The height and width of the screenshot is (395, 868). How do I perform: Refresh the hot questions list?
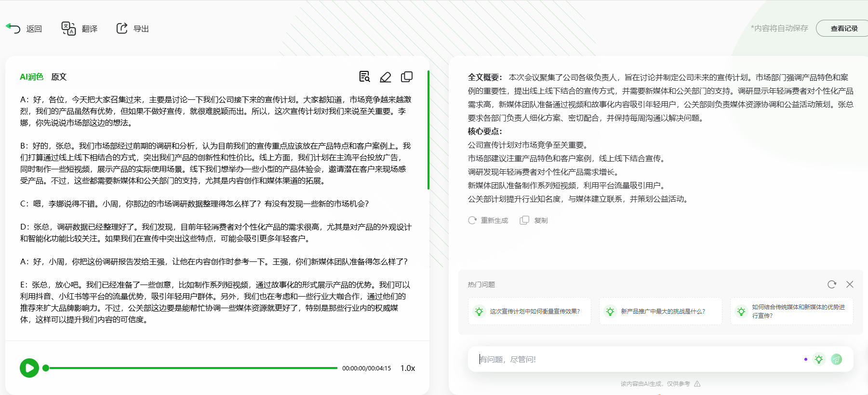[x=832, y=285]
